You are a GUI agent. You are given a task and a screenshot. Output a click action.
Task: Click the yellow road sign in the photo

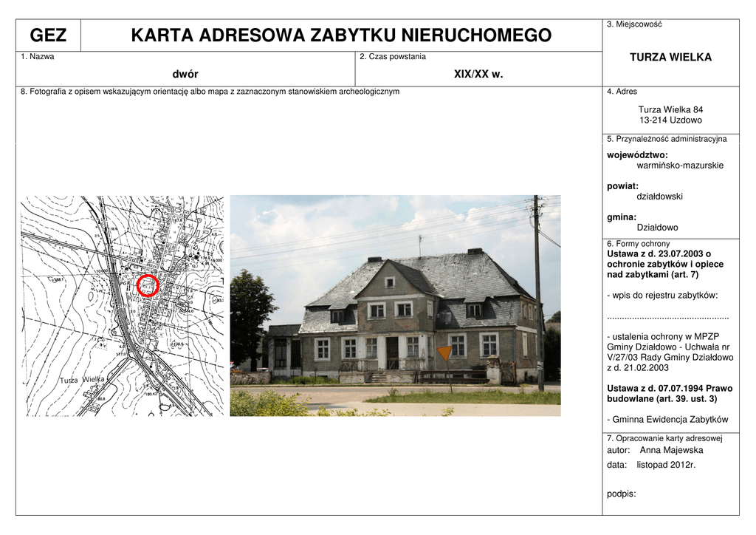[x=444, y=353]
